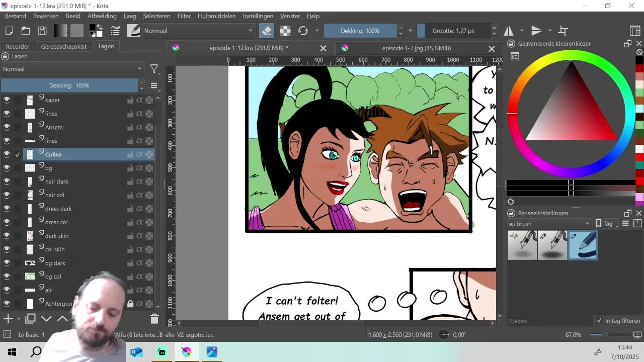Hide the kader layer

[7, 100]
